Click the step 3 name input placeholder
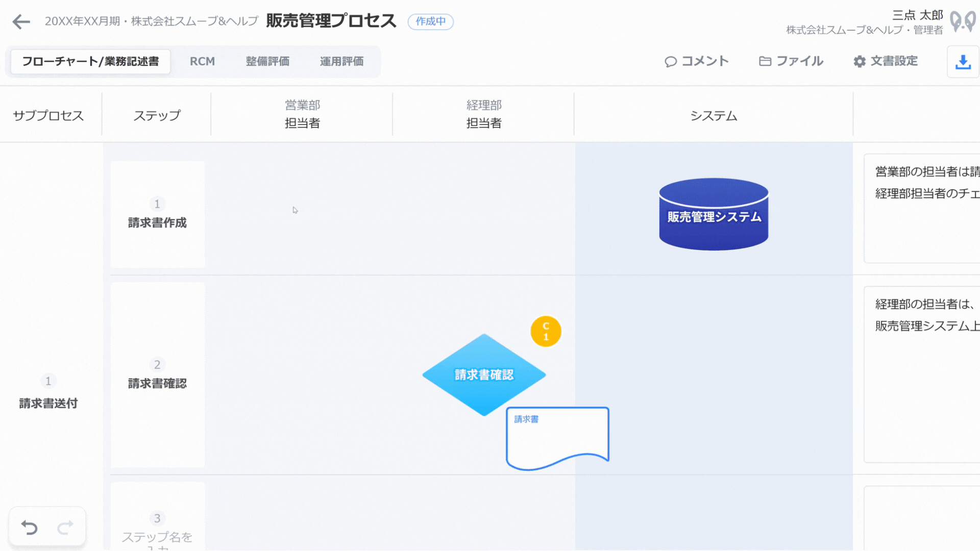This screenshot has width=980, height=551. (157, 540)
